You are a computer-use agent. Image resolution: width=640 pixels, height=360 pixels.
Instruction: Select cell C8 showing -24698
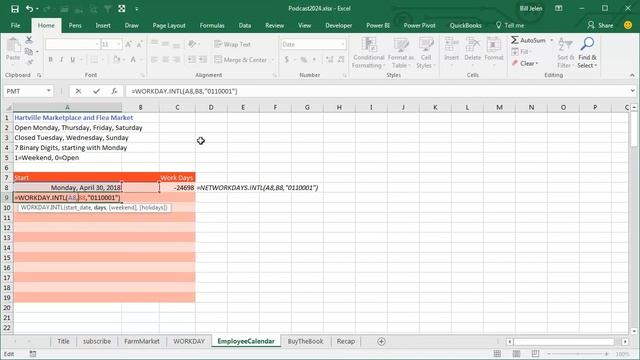177,188
